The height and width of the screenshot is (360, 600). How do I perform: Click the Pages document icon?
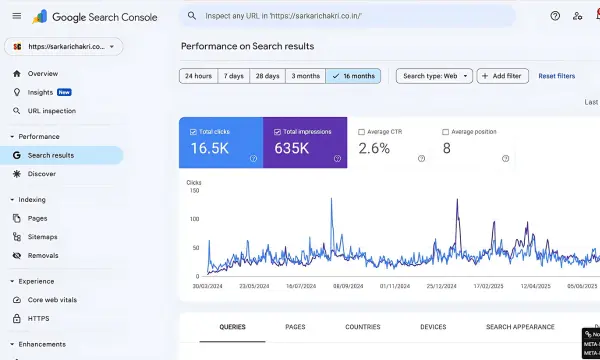[17, 218]
